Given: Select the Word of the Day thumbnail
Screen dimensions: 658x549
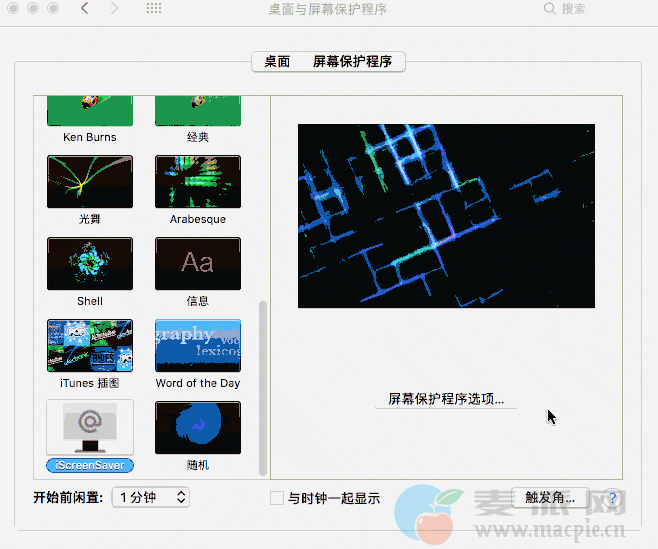Looking at the screenshot, I should pos(198,345).
